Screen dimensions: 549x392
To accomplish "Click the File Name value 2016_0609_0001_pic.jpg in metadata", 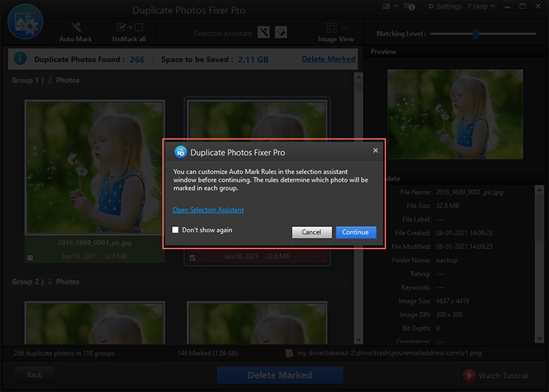I will point(469,192).
